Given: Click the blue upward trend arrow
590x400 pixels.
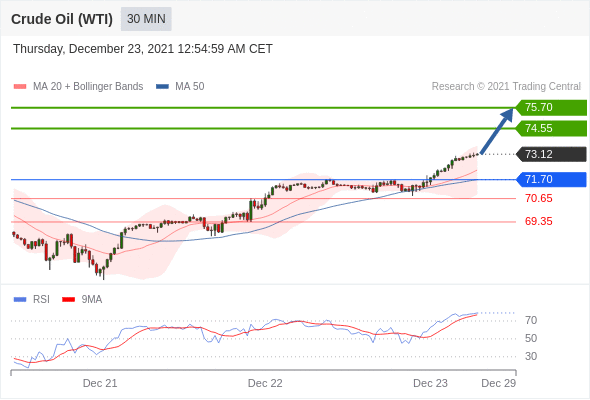Looking at the screenshot, I should point(497,131).
